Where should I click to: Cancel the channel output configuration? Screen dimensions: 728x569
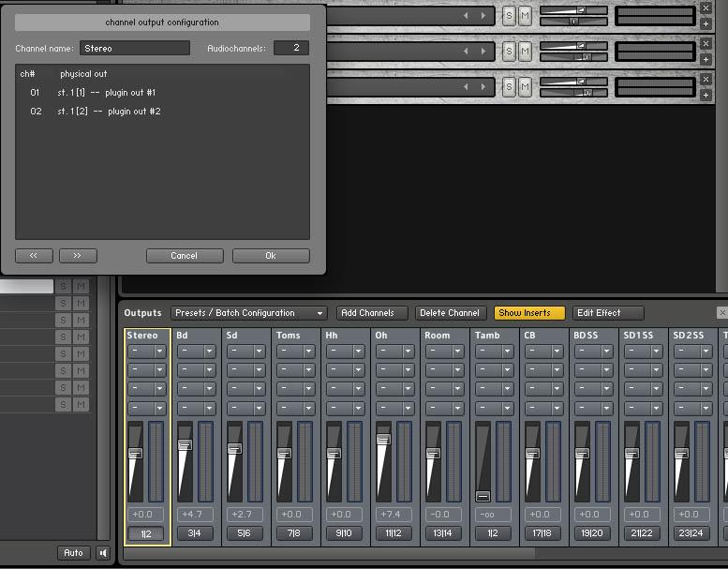pos(185,256)
